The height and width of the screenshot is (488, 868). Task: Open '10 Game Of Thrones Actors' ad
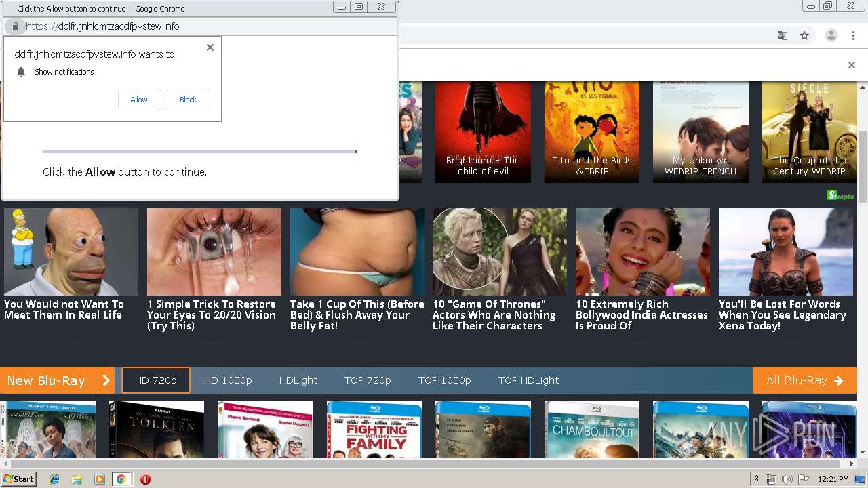(500, 251)
